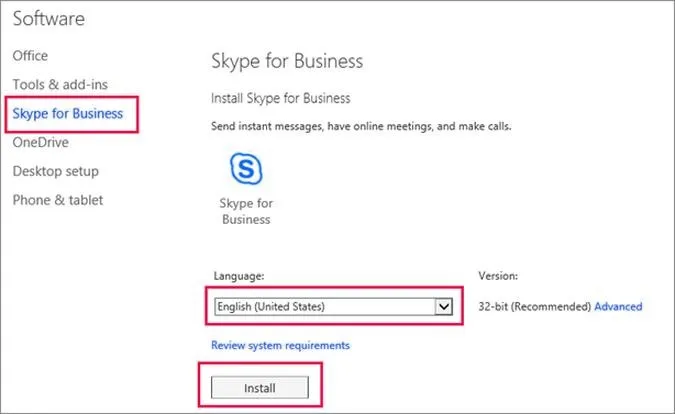The height and width of the screenshot is (414, 675).
Task: Click the 'Version:' label
Action: click(498, 276)
